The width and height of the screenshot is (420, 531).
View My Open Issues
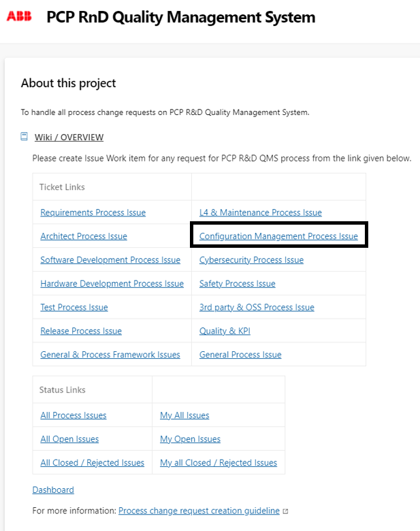click(x=191, y=439)
